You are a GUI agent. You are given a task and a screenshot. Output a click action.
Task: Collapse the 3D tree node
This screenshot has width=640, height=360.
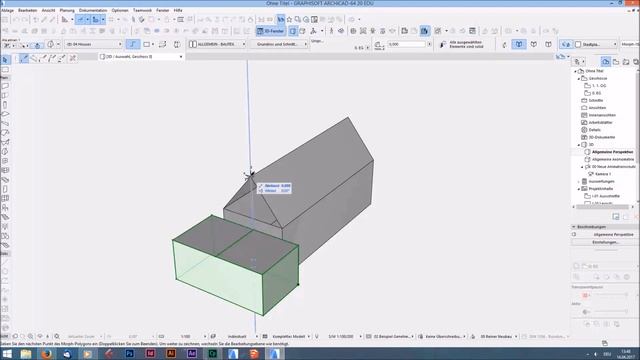579,144
